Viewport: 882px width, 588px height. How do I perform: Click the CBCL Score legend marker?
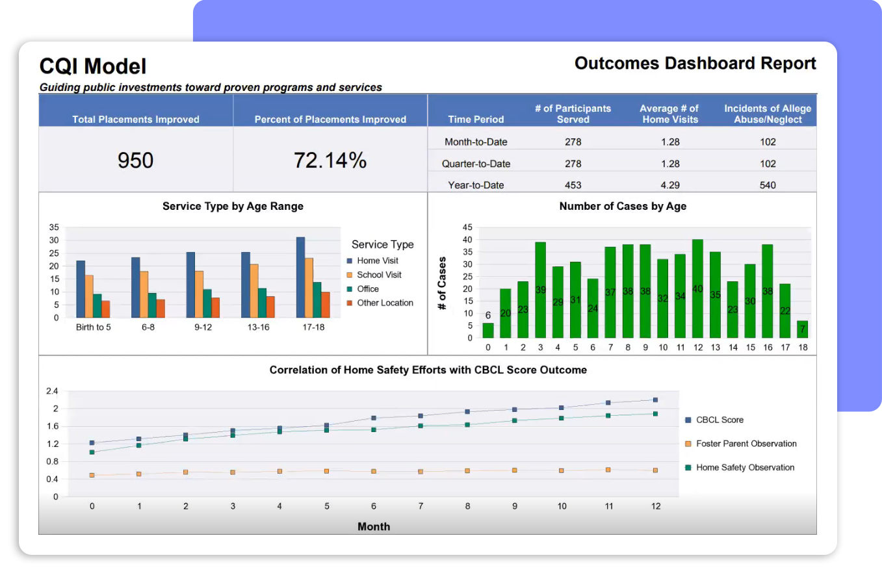pyautogui.click(x=688, y=420)
